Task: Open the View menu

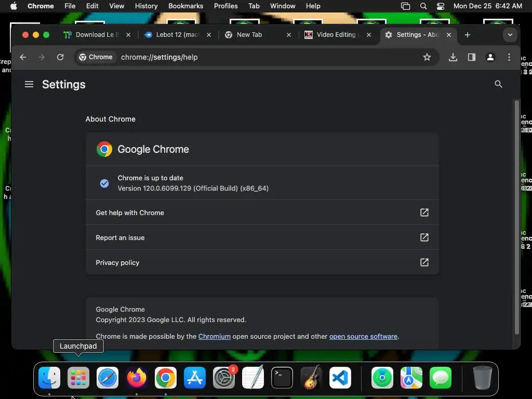Action: pyautogui.click(x=116, y=6)
